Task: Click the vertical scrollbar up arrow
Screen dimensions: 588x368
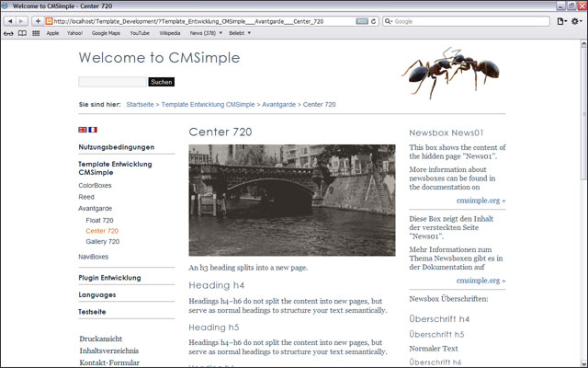Action: click(584, 44)
